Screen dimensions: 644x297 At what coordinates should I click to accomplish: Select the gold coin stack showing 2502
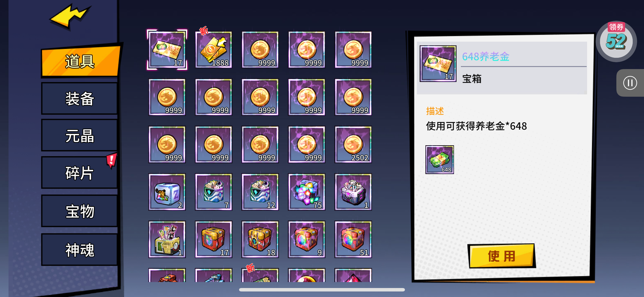[353, 145]
